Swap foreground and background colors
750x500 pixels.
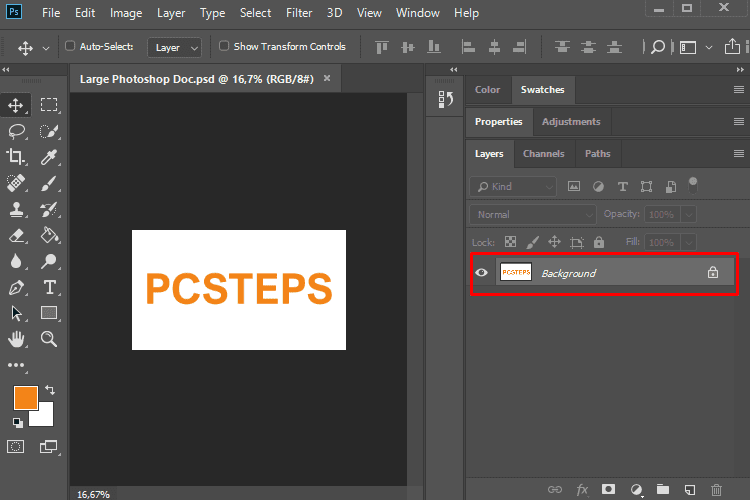pyautogui.click(x=50, y=390)
